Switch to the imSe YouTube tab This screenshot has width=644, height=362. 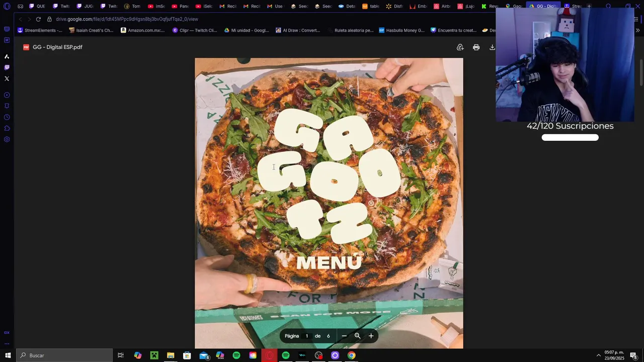[x=156, y=7]
